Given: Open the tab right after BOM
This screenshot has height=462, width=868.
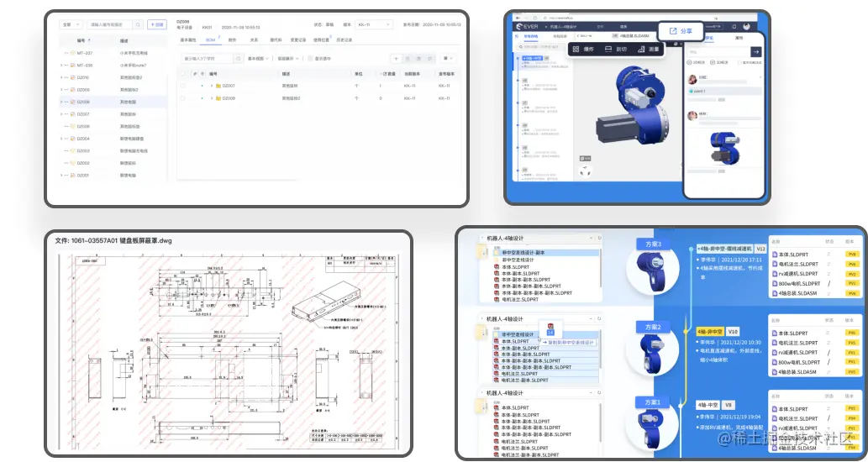Looking at the screenshot, I should click(233, 39).
